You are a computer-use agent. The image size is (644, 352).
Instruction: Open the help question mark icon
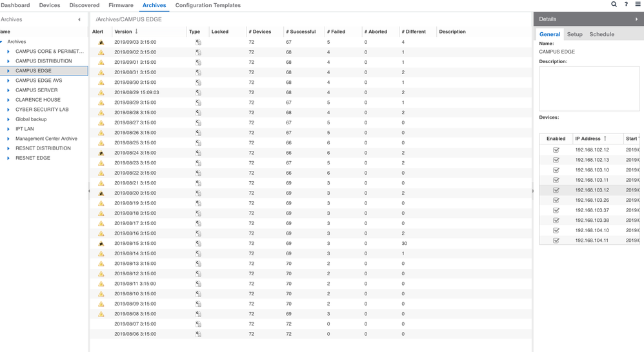point(626,5)
